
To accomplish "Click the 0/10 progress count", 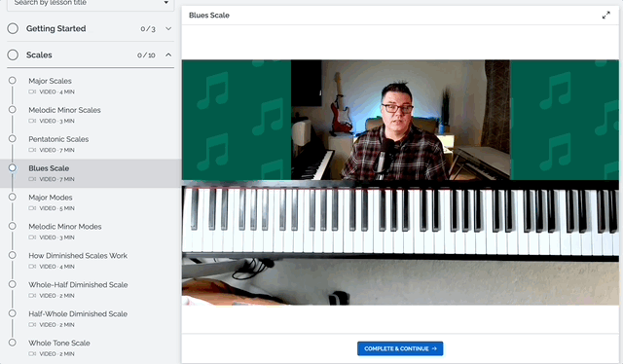I will (x=146, y=55).
